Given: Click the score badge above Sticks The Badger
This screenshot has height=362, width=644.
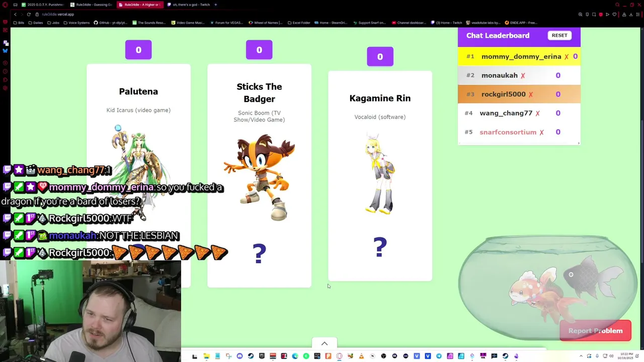Looking at the screenshot, I should click(x=259, y=50).
